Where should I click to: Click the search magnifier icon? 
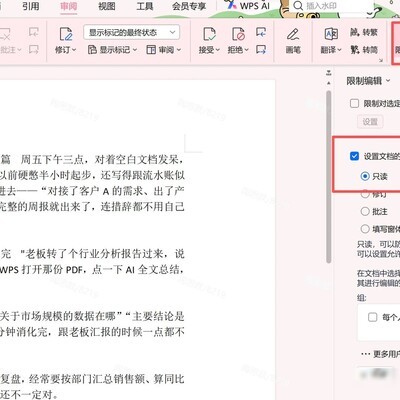[x=298, y=6]
